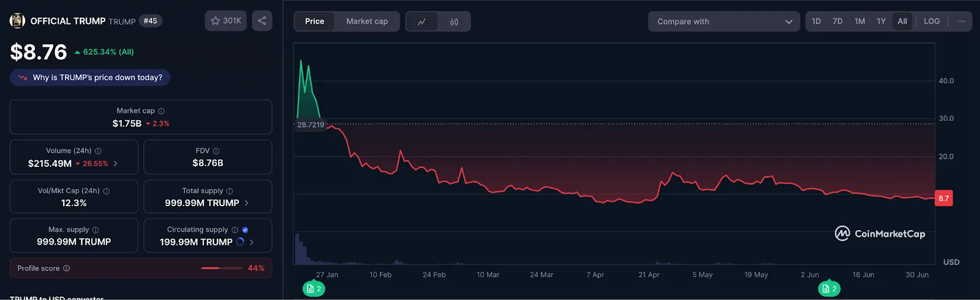Expand Circulating supply chevron
This screenshot has height=300, width=980.
[x=252, y=242]
